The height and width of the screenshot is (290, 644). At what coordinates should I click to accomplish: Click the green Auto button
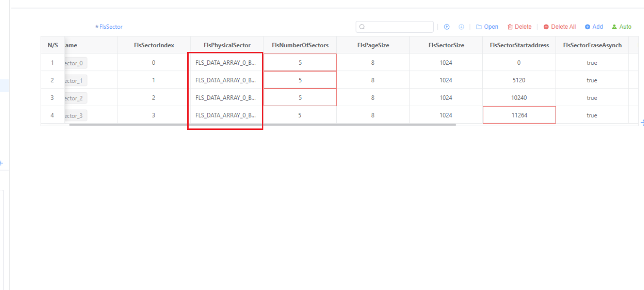coord(621,27)
